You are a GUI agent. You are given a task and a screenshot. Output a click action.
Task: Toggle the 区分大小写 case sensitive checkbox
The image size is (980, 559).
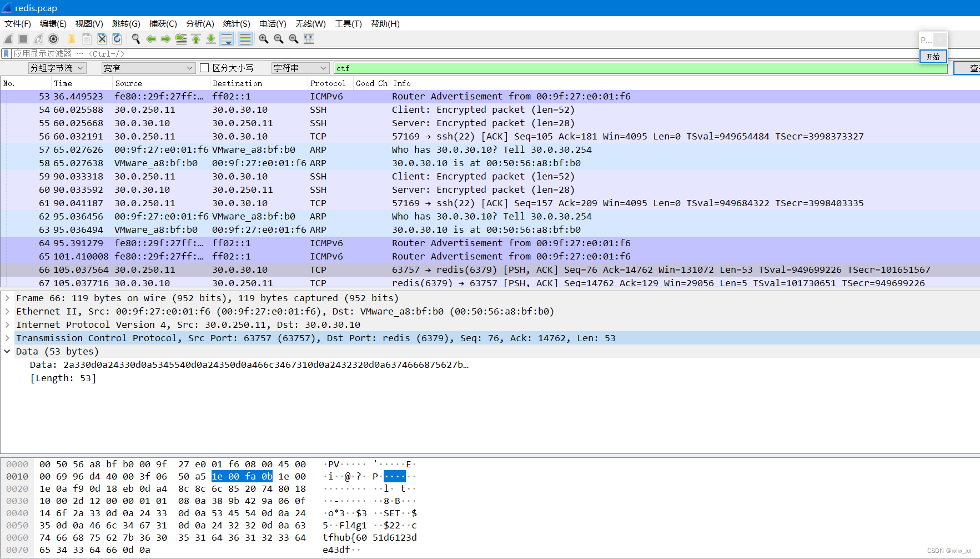[204, 68]
